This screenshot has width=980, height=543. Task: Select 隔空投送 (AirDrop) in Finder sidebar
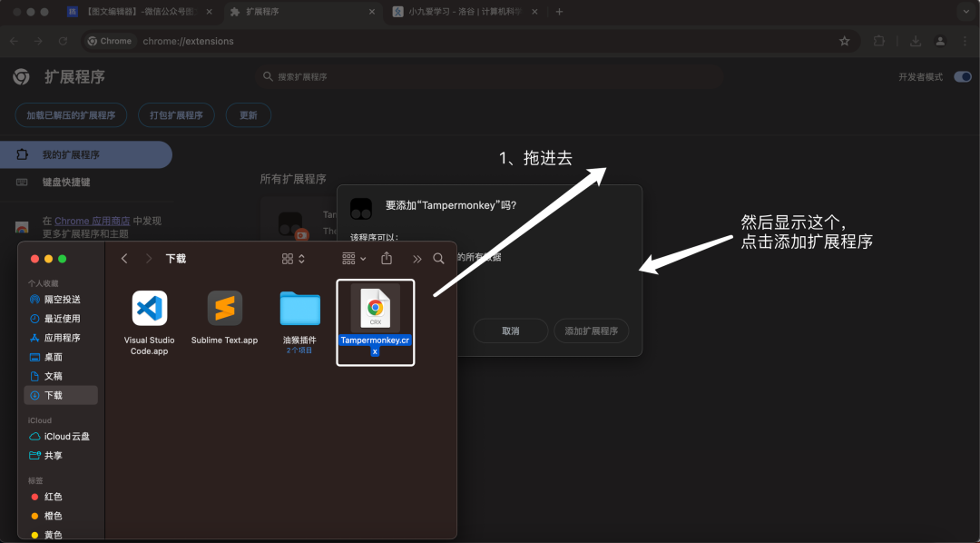[x=57, y=299]
